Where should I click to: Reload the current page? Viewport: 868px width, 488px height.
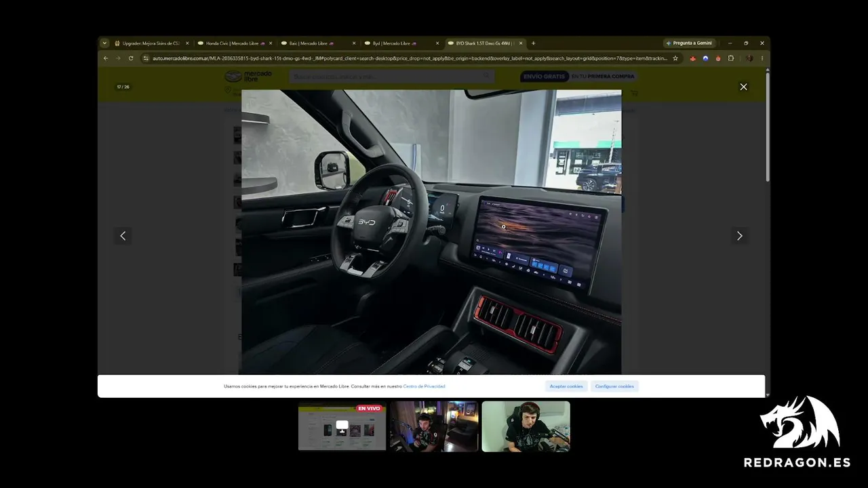(131, 58)
